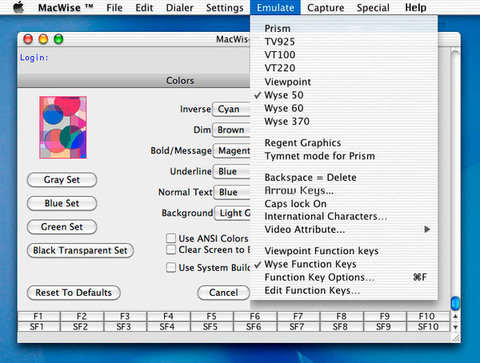Choose VT100 in the Emulate menu
This screenshot has height=363, width=480.
pos(280,55)
